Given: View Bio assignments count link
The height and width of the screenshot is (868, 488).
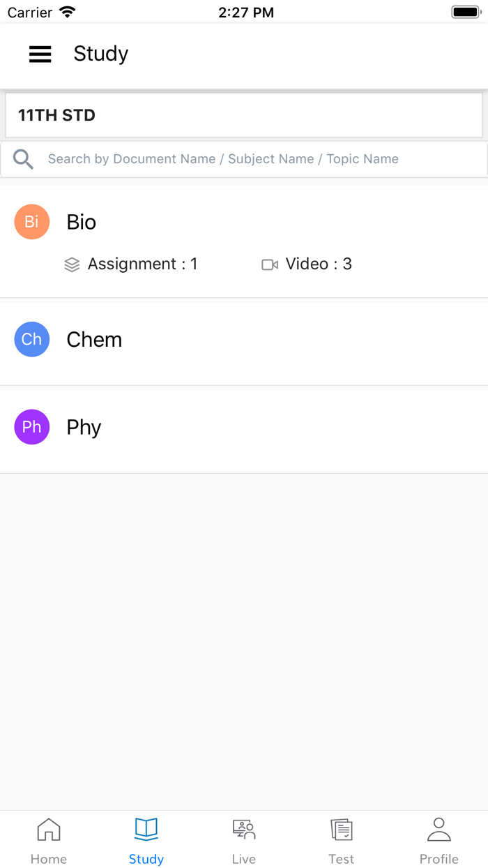Looking at the screenshot, I should coord(142,264).
